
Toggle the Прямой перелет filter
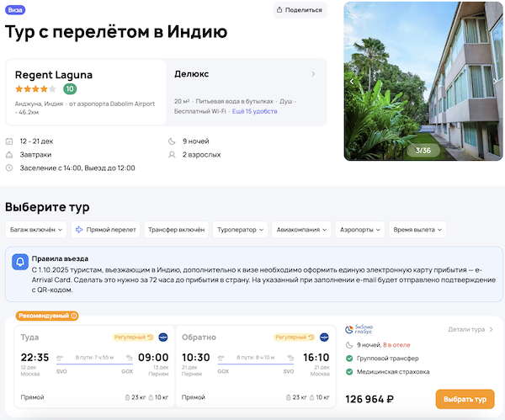coord(104,229)
